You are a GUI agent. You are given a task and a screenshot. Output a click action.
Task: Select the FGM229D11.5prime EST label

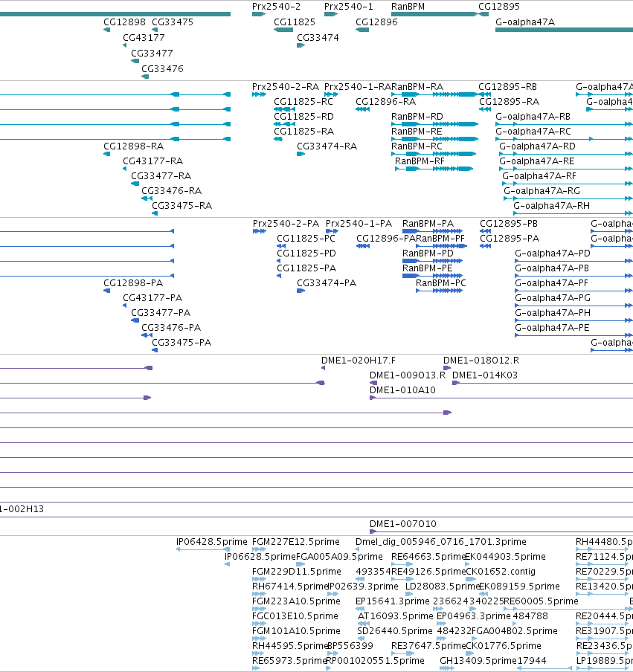tap(297, 572)
